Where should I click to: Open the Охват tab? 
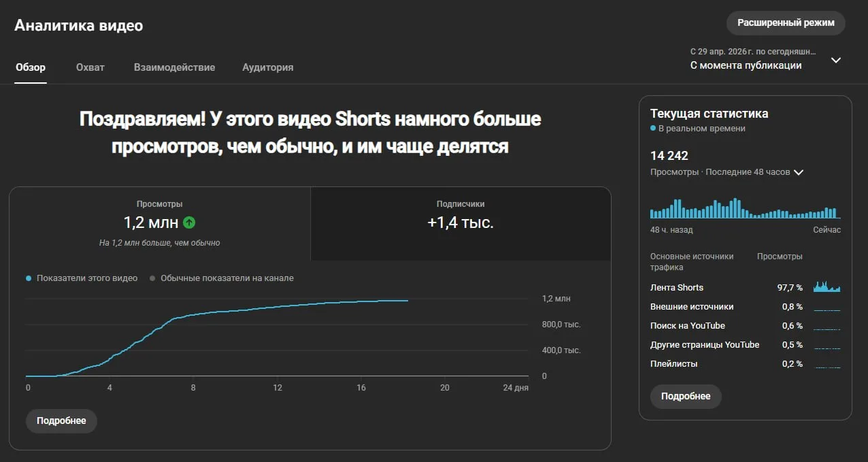90,67
